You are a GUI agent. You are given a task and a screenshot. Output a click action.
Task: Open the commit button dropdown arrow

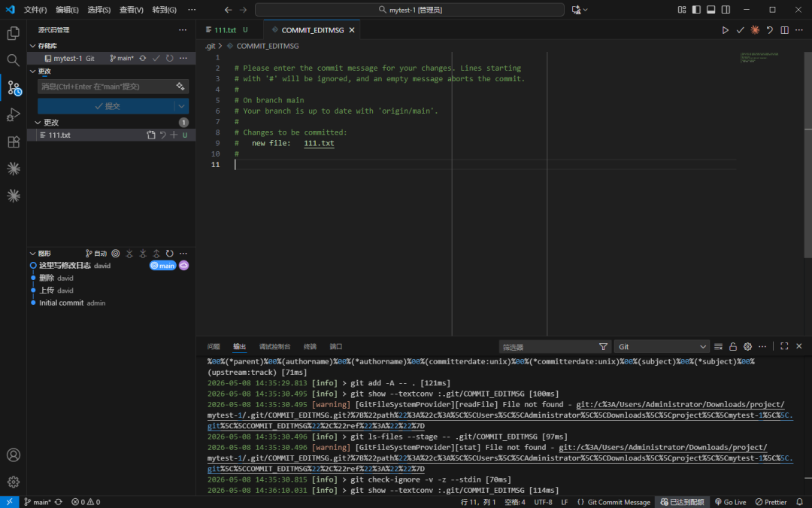[x=182, y=106]
